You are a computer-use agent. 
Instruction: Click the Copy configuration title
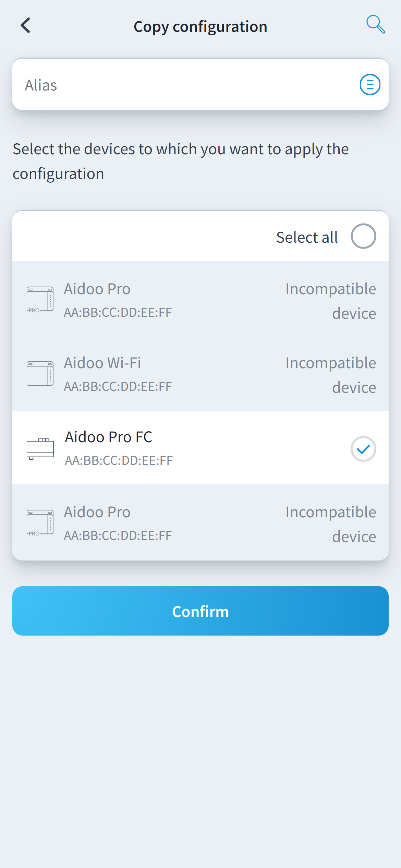200,27
